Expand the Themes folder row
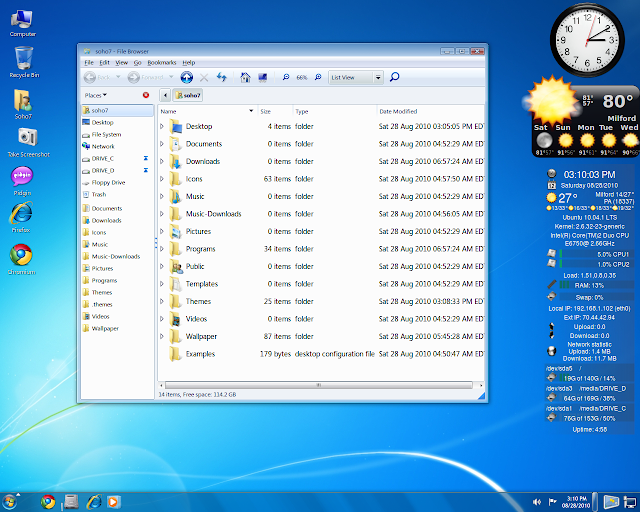Screen dimensions: 640x512 click(x=162, y=301)
